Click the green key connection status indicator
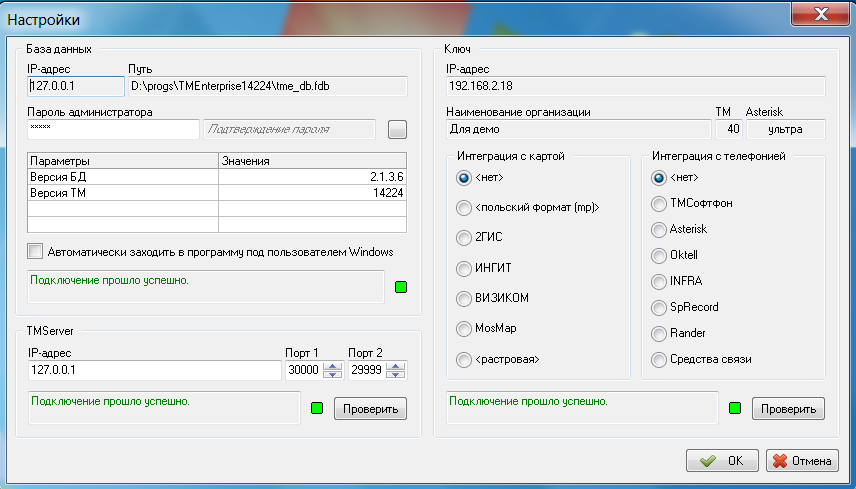 [735, 408]
